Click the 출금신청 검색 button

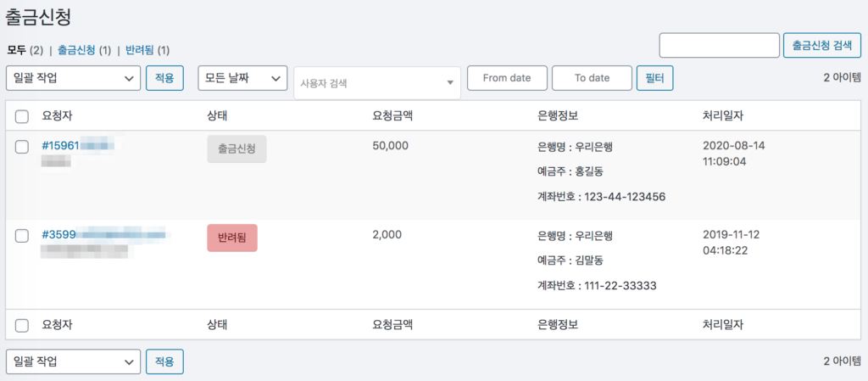pos(821,46)
